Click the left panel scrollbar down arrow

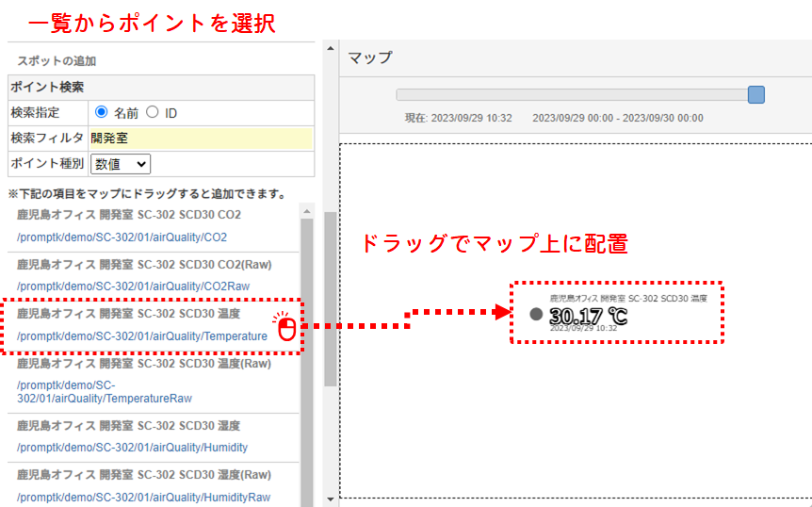click(331, 499)
